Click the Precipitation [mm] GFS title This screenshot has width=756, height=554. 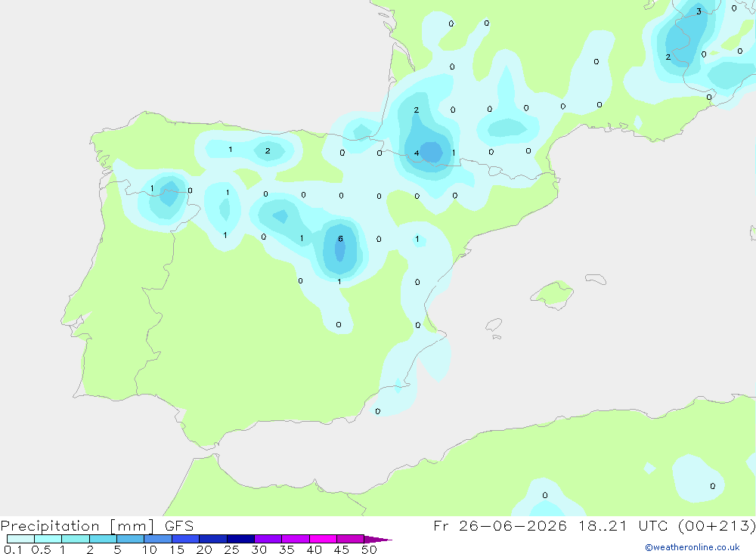click(x=97, y=526)
